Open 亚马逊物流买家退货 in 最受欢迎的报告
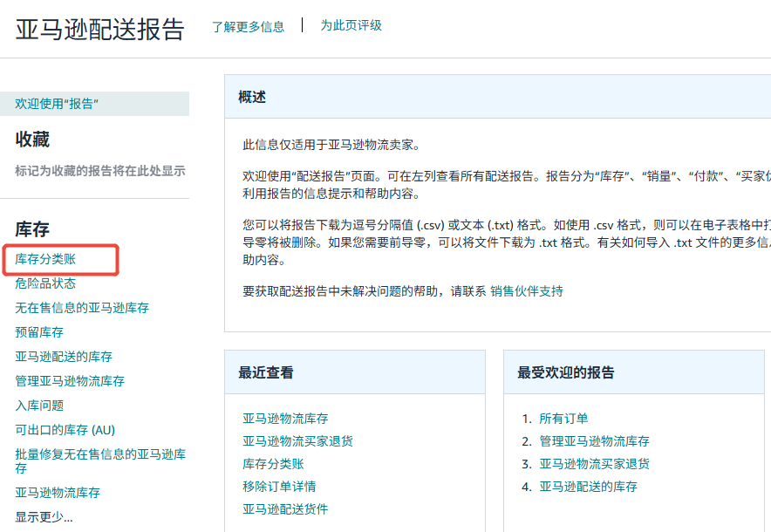The width and height of the screenshot is (771, 532). point(594,464)
